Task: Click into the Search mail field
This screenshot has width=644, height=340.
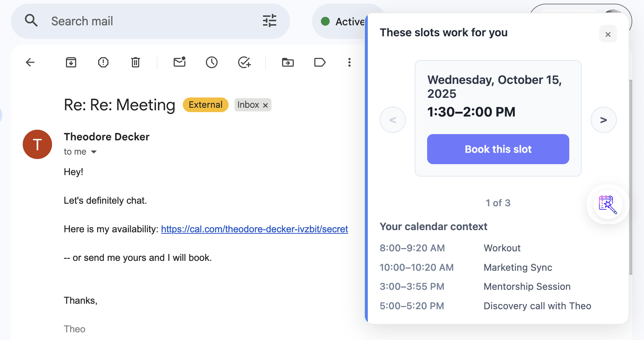Action: coord(147,21)
